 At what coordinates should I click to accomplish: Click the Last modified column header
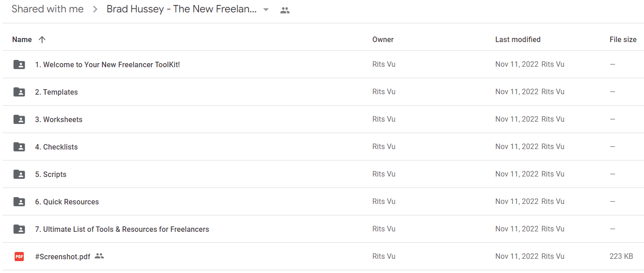(518, 39)
